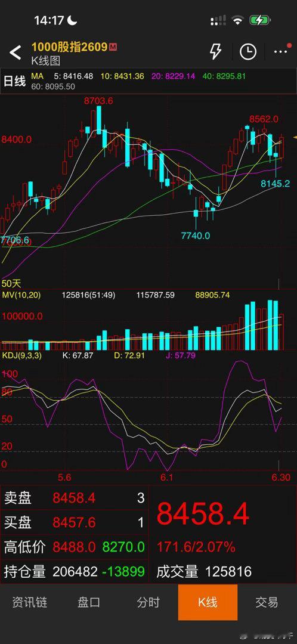Tap the 125816(51:49) volume reading
This screenshot has height=644, width=297.
tap(88, 295)
